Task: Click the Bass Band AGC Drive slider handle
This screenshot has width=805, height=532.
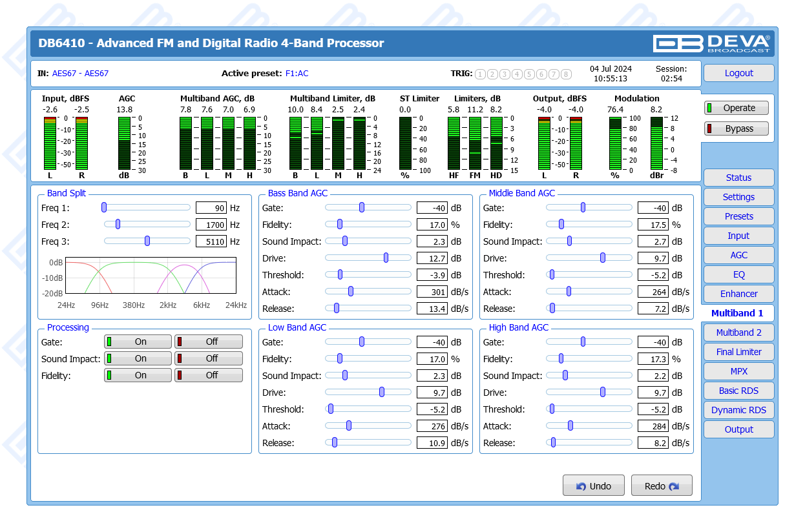Action: coord(386,258)
